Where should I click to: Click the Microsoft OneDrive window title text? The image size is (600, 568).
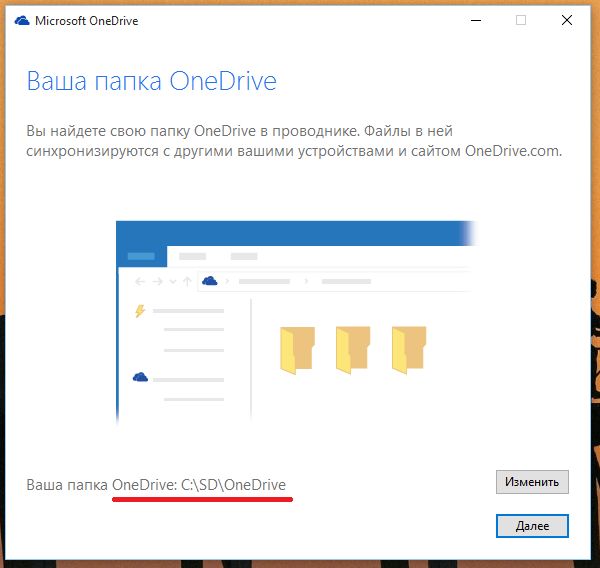[x=89, y=21]
